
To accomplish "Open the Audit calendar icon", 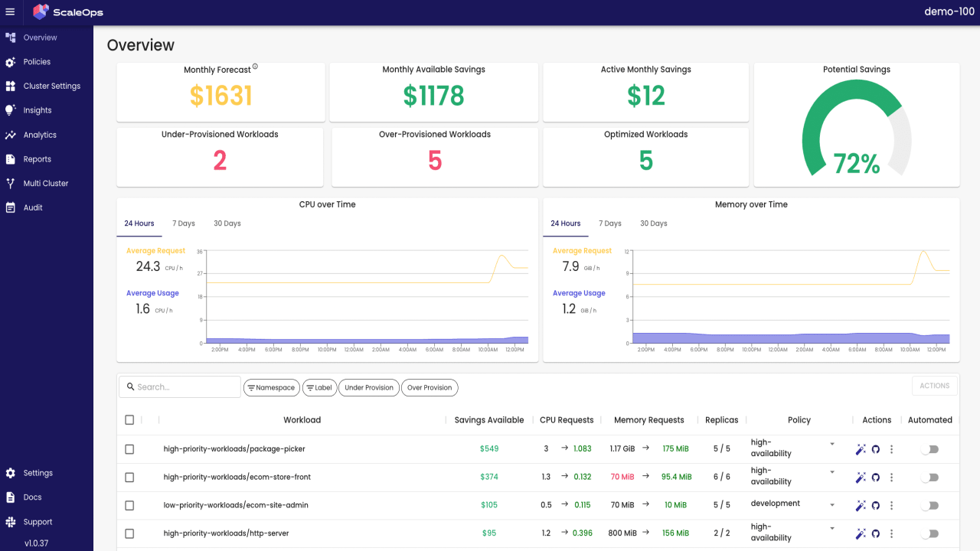I will pyautogui.click(x=10, y=207).
